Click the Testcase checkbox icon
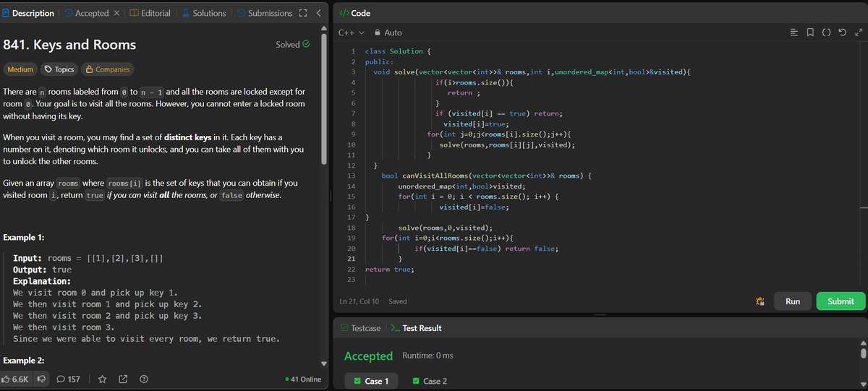Viewport: 868px width, 391px height. pyautogui.click(x=344, y=328)
